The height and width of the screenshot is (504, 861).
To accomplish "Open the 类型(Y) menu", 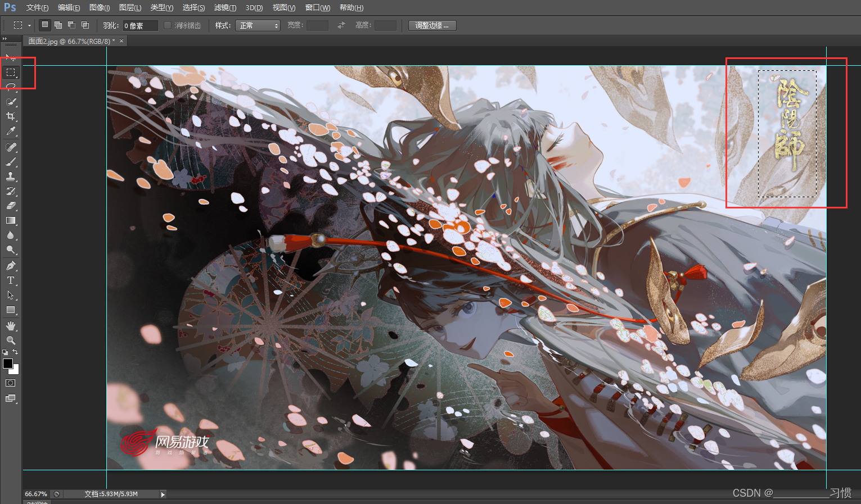I will (161, 8).
